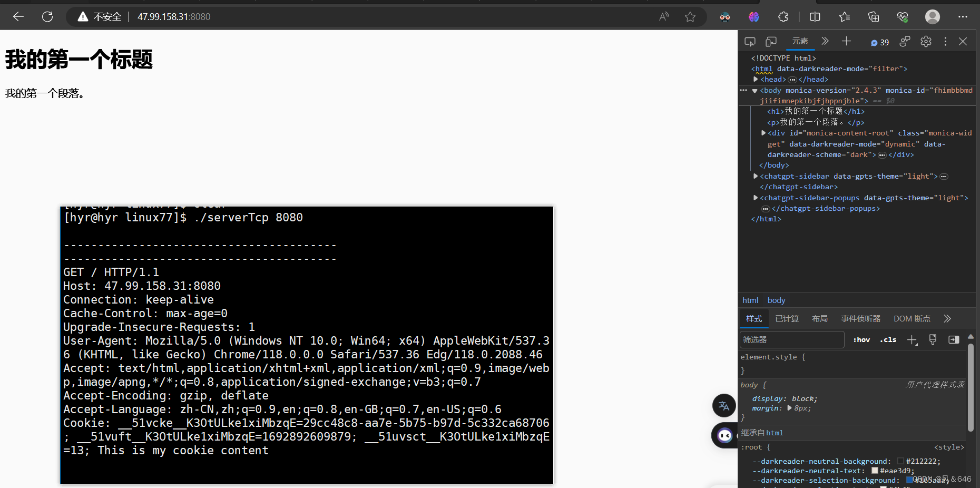The image size is (980, 488).
Task: Click the styles pane vertical scrollbar
Action: 971,387
